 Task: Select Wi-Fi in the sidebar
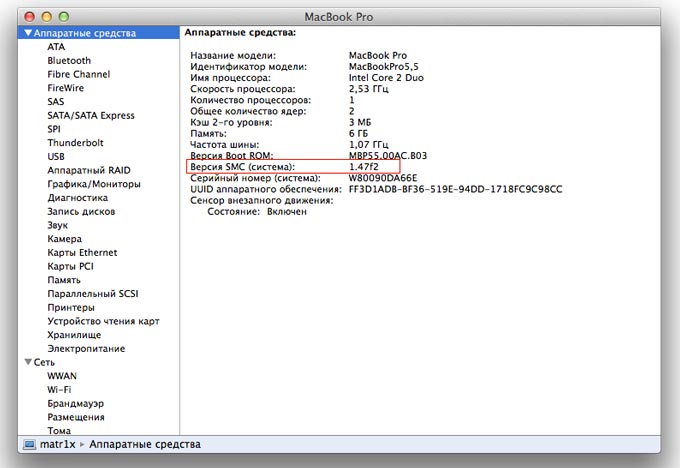59,390
